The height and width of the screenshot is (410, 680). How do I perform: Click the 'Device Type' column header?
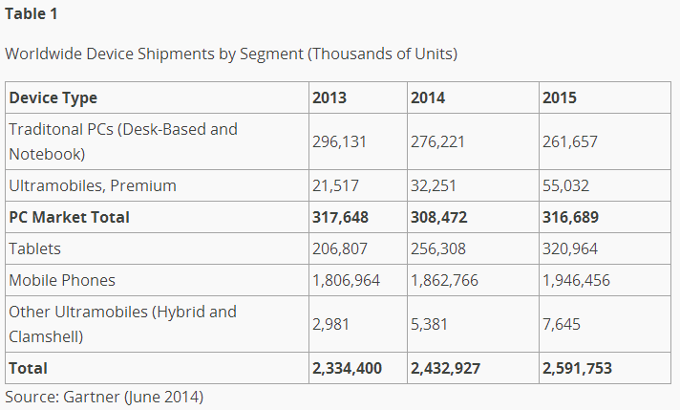coord(53,98)
